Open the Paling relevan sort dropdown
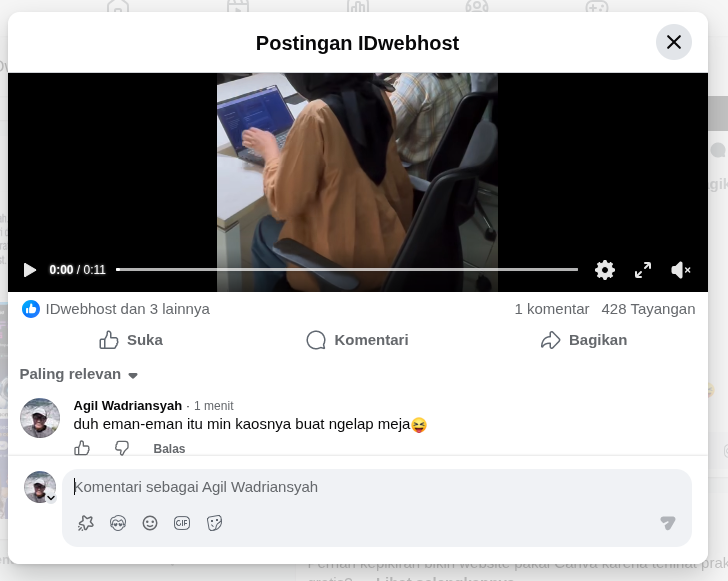This screenshot has height=581, width=728. [x=79, y=374]
